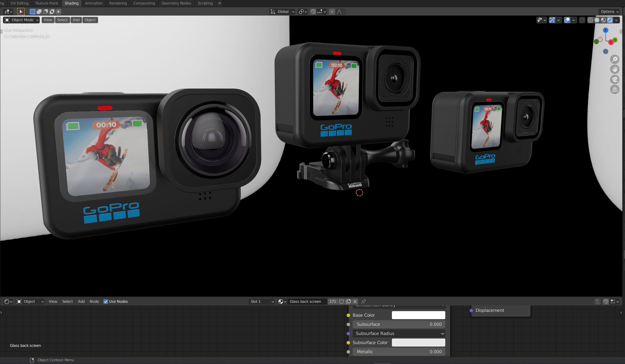This screenshot has width=625, height=364.
Task: Choose the Subtract Selection mode icon
Action: point(45,12)
